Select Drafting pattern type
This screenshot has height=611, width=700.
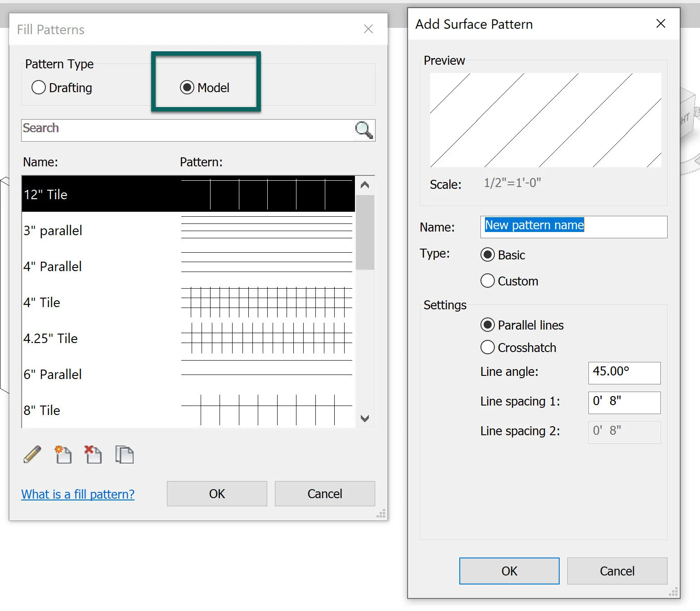click(x=39, y=88)
